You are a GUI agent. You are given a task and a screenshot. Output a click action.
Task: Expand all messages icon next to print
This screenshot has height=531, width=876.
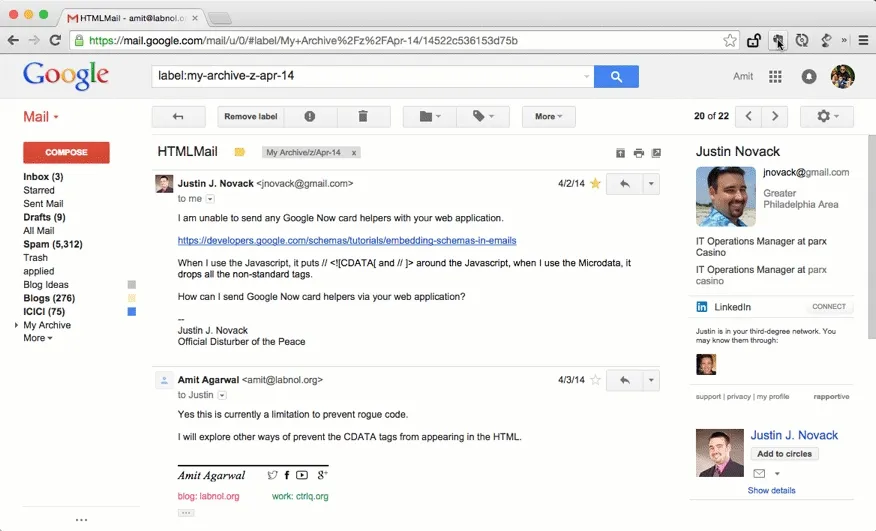pos(620,153)
